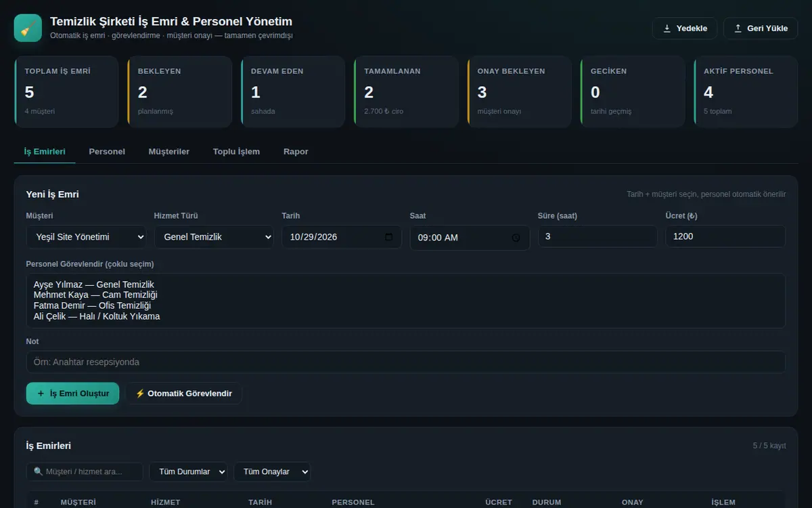Click the Devam Eden stat card
This screenshot has width=812, height=508.
pos(292,91)
